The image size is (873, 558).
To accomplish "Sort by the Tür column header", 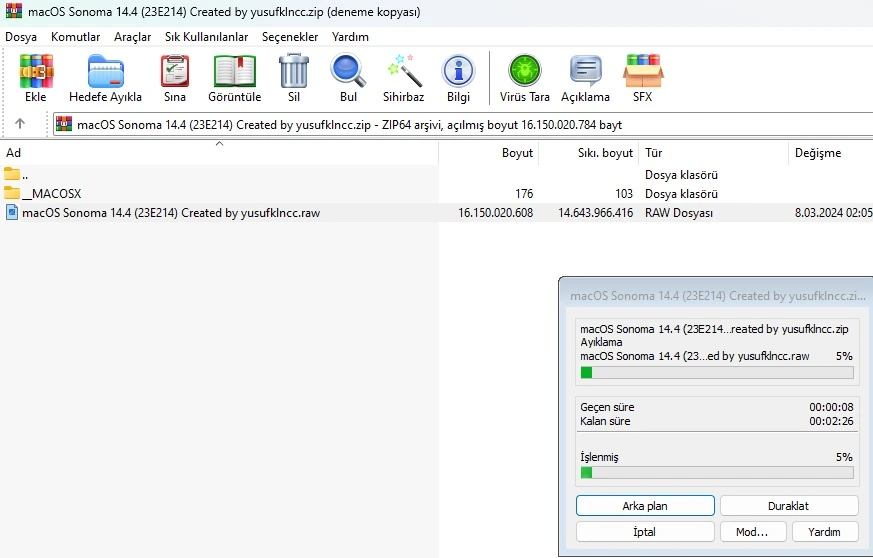I will point(713,153).
